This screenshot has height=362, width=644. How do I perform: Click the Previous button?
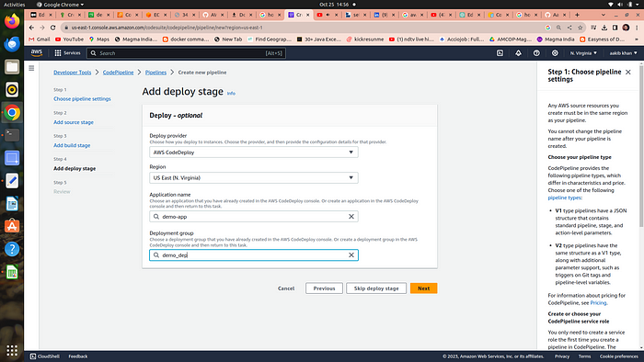[324, 288]
